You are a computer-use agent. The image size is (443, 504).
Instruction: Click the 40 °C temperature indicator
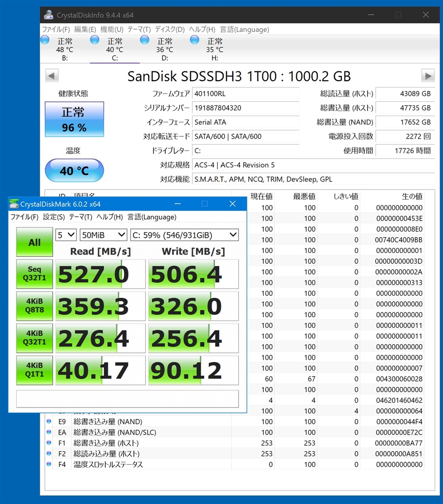click(74, 170)
